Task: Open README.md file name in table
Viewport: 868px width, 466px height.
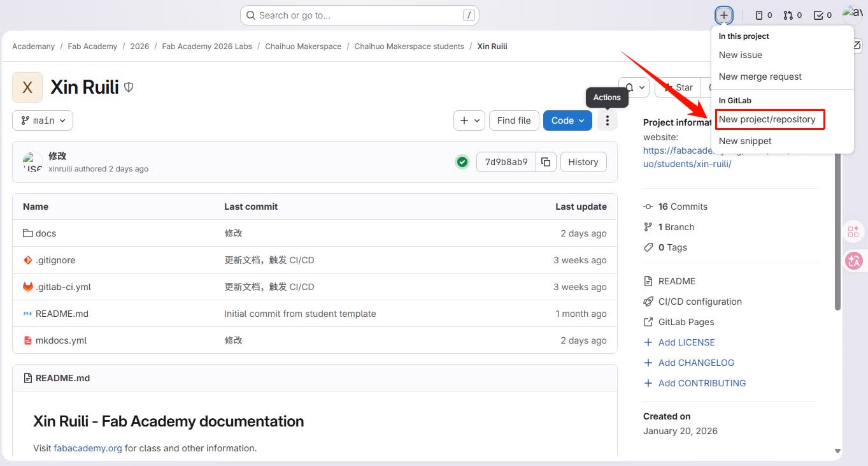Action: click(x=62, y=314)
